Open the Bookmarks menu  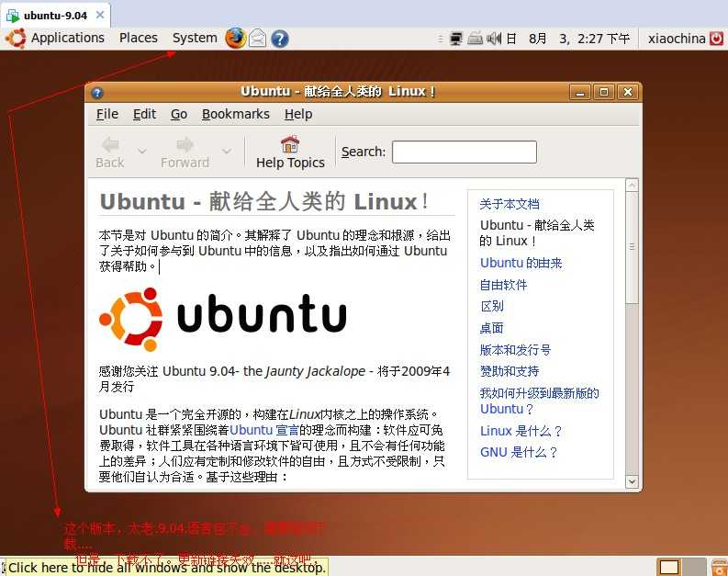235,114
